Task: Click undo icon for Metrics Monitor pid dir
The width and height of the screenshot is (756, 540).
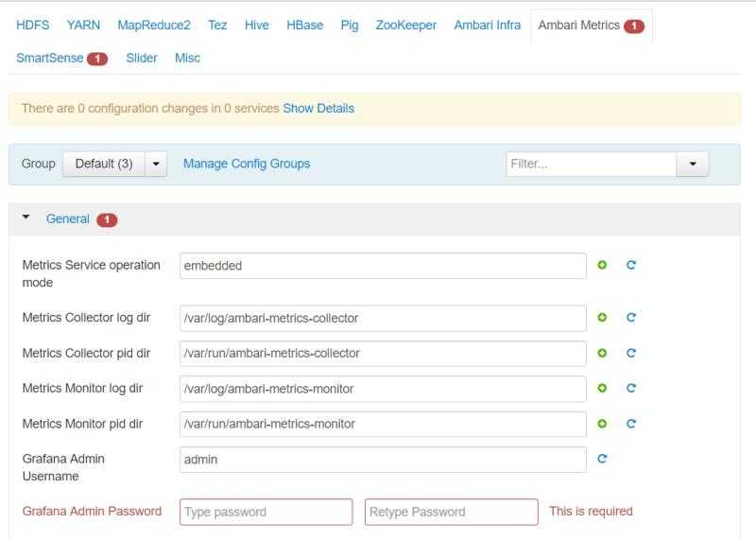Action: pyautogui.click(x=630, y=424)
